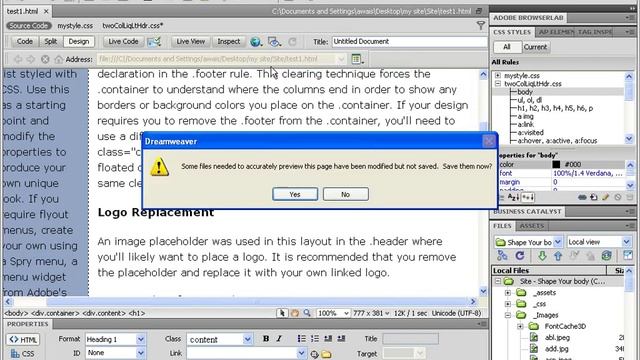
Task: Apply Italic in Properties panel
Action: (279, 339)
